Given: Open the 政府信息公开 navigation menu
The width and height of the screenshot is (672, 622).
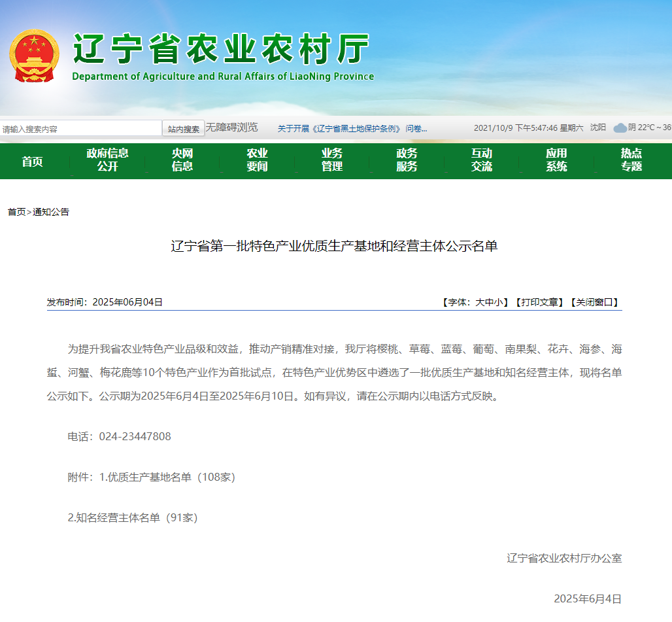Looking at the screenshot, I should (107, 160).
